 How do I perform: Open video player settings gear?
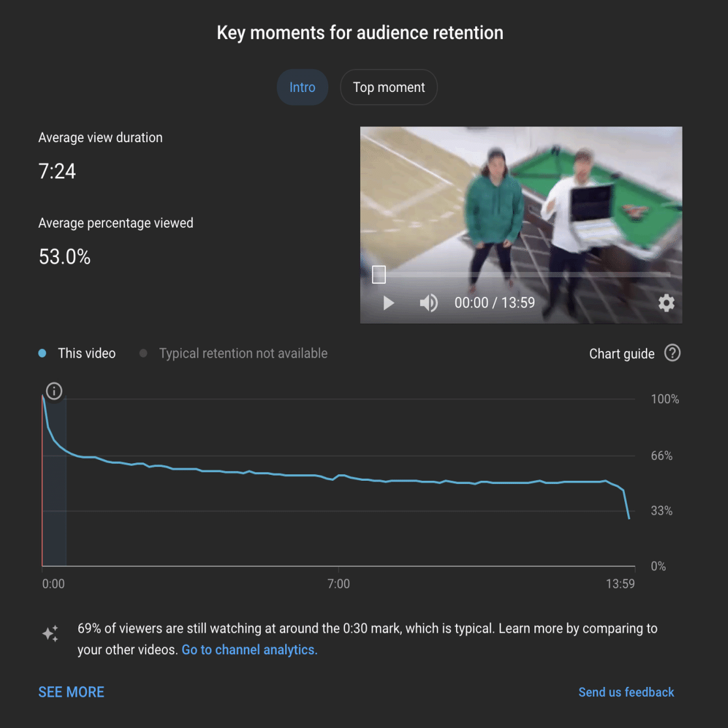point(666,303)
